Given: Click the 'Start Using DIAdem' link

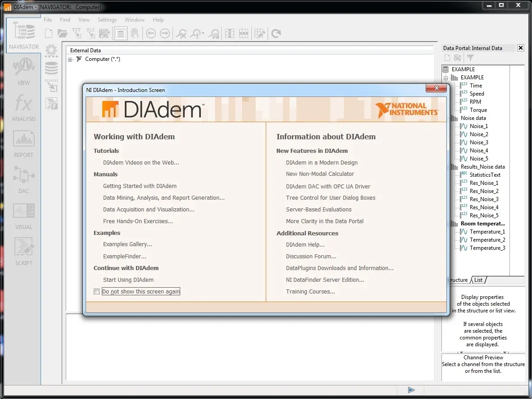Looking at the screenshot, I should pos(128,280).
